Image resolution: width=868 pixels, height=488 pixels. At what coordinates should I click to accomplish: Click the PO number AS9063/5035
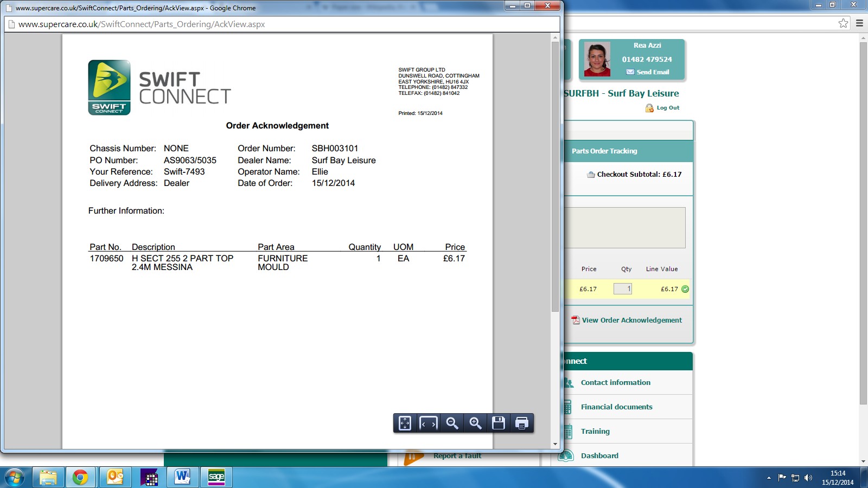click(190, 160)
